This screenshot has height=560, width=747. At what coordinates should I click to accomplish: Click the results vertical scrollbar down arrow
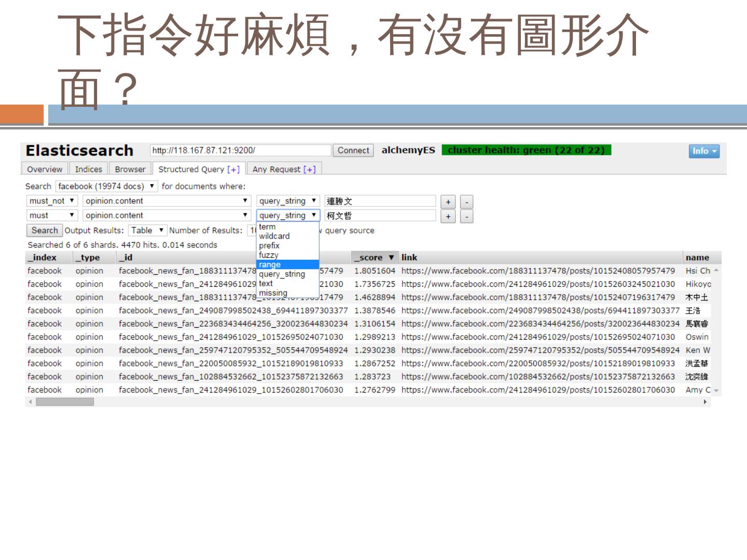point(716,390)
